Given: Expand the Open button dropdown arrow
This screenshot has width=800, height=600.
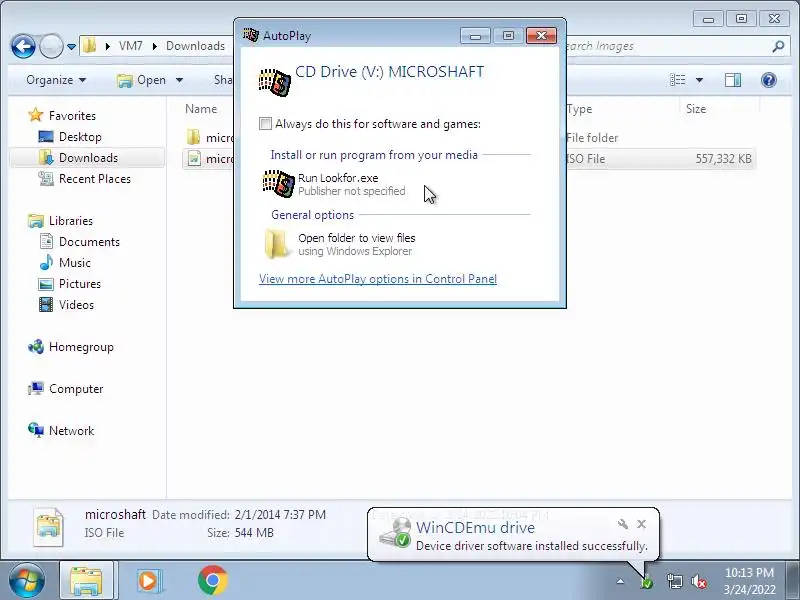Looking at the screenshot, I should (179, 80).
